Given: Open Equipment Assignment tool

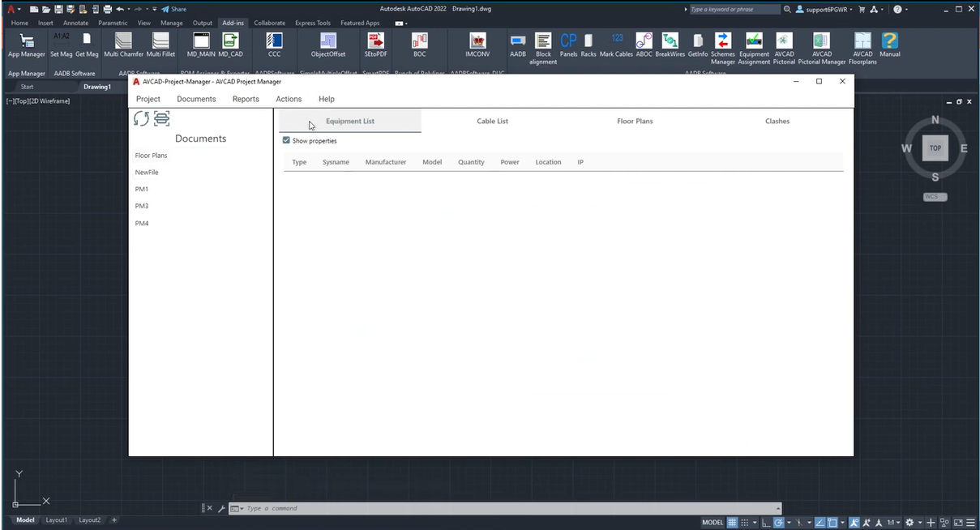Looking at the screenshot, I should tap(755, 49).
